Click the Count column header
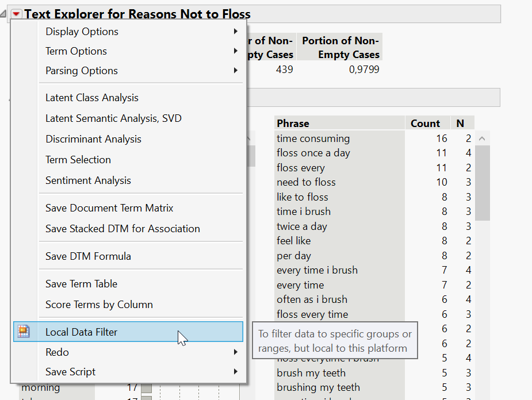This screenshot has height=400, width=532. click(425, 123)
